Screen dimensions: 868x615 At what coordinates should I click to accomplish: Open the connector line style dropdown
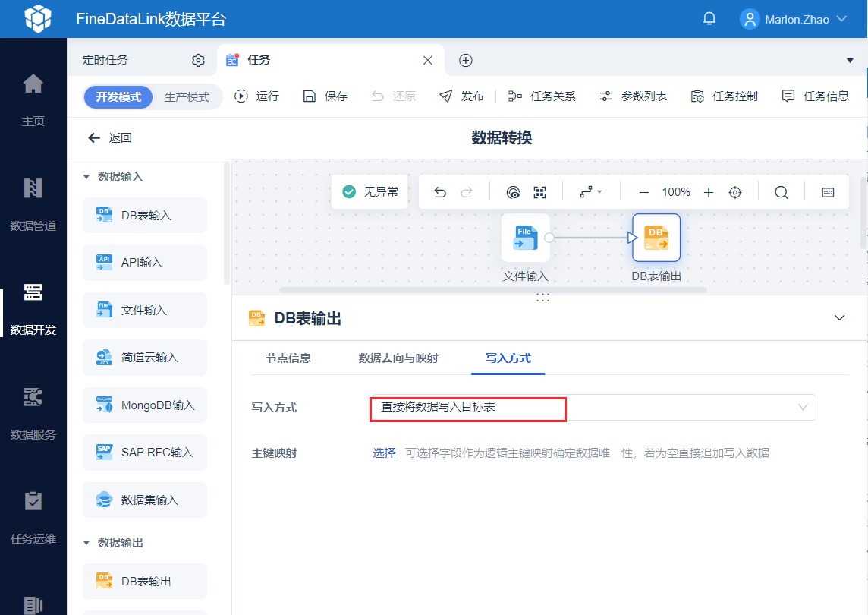point(590,192)
